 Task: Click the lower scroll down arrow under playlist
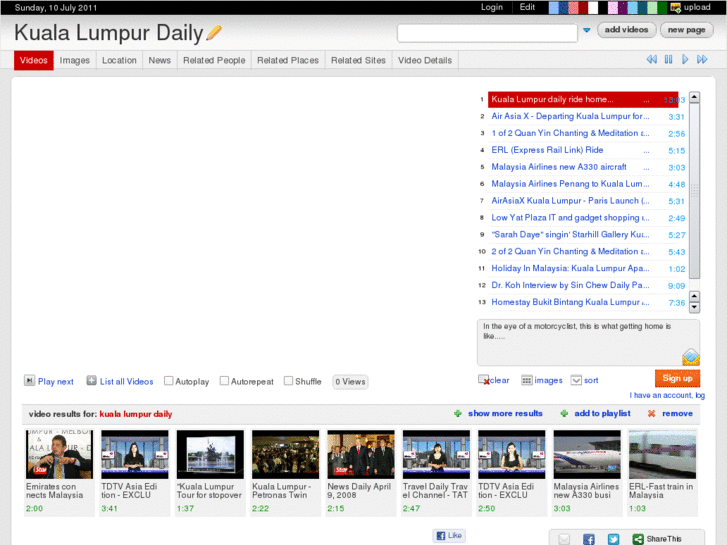coord(694,307)
